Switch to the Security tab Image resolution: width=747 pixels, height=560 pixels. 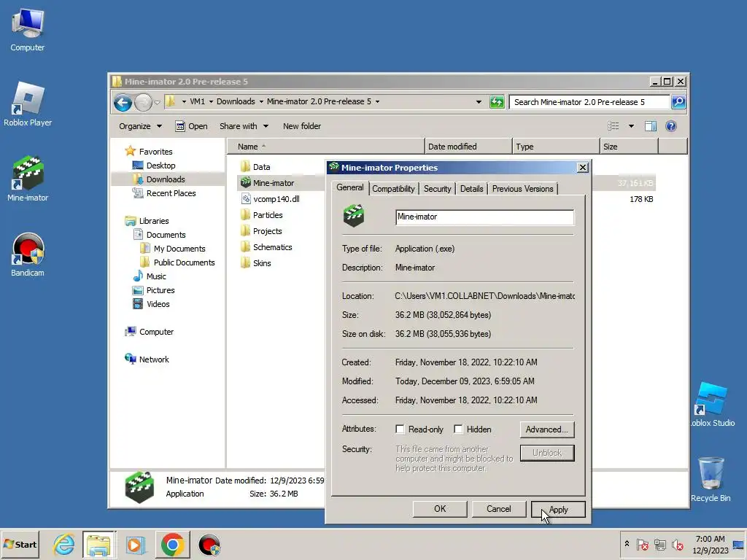pos(438,189)
